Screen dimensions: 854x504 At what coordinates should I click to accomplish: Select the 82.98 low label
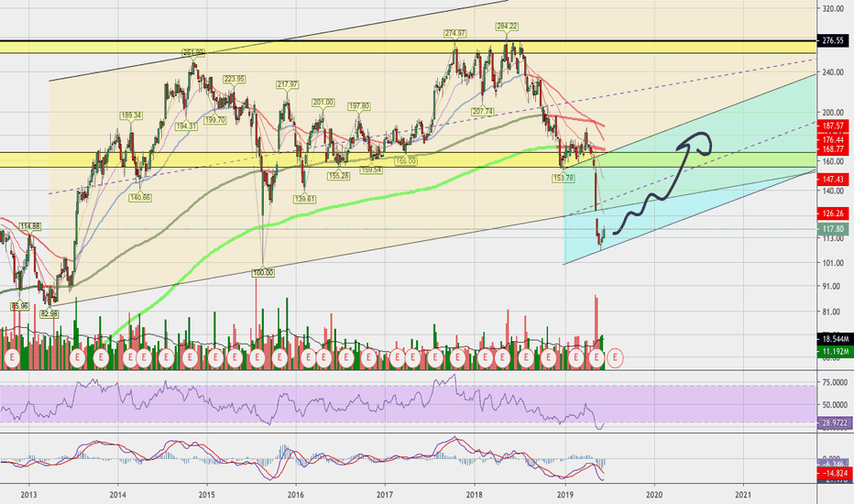click(x=49, y=313)
